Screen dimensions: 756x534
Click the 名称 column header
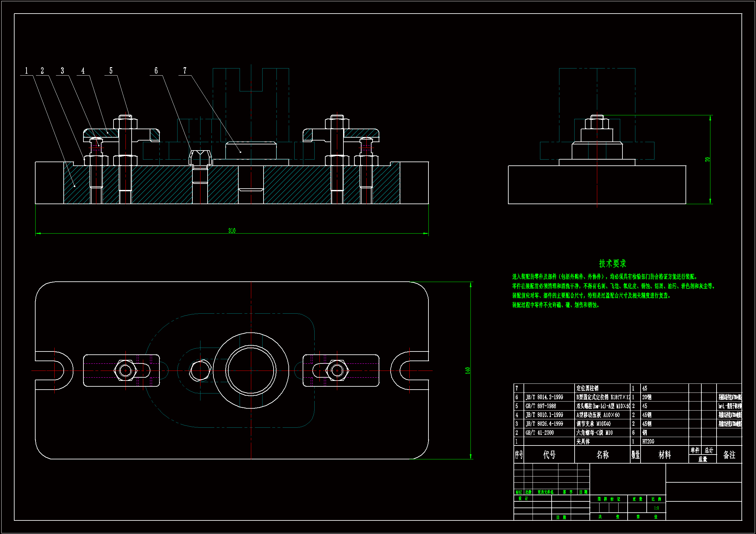(602, 455)
